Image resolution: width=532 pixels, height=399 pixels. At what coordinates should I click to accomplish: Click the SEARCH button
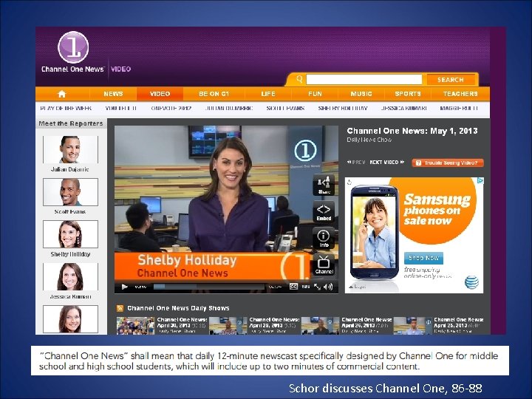(x=451, y=80)
